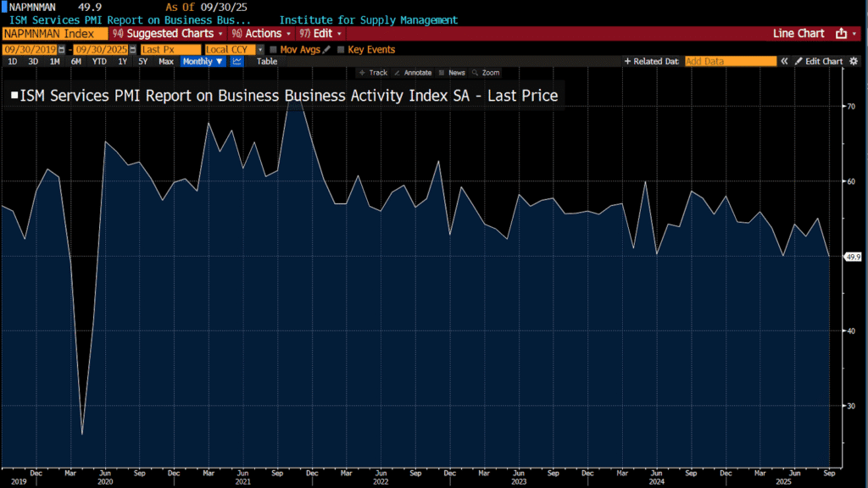Enable the Mov Avgs checkbox
The height and width of the screenshot is (488, 868).
pyautogui.click(x=273, y=50)
